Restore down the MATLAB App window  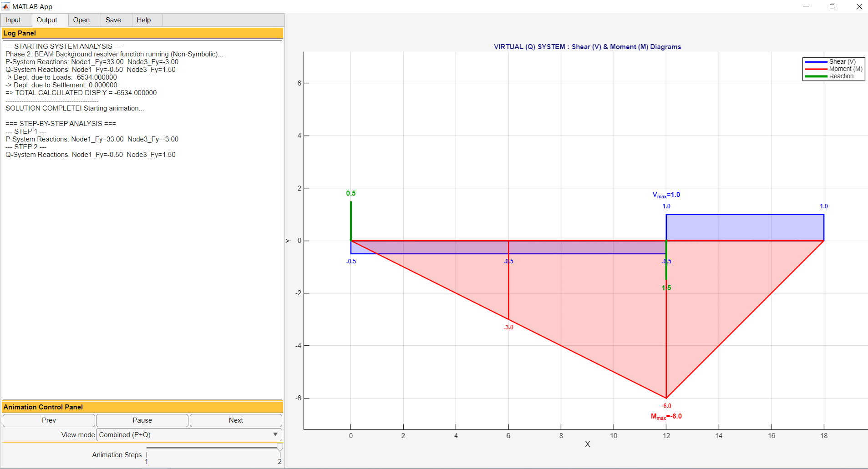point(832,6)
